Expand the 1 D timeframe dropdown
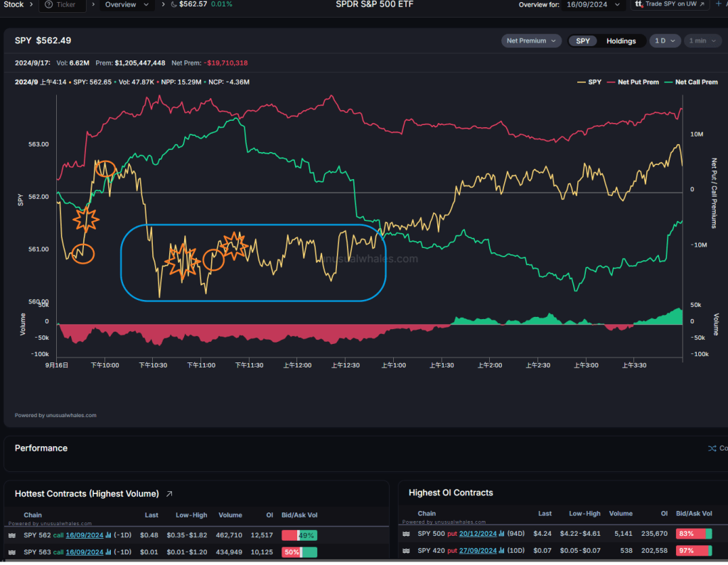728x565 pixels. 665,41
